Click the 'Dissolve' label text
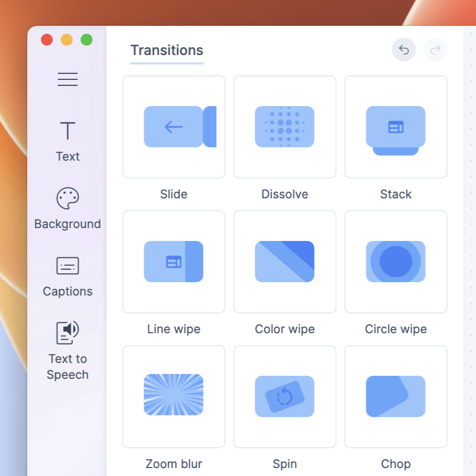This screenshot has width=476, height=476. click(285, 194)
